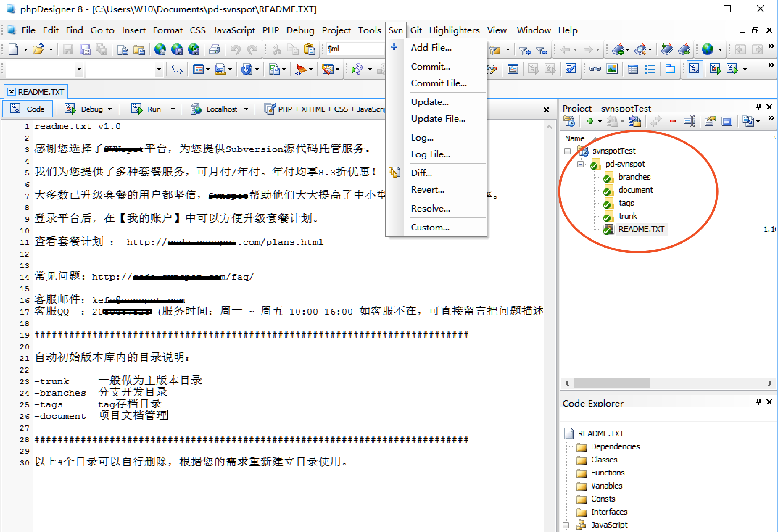Click the PHP + XHTML + CSS + JavaScript button

324,109
